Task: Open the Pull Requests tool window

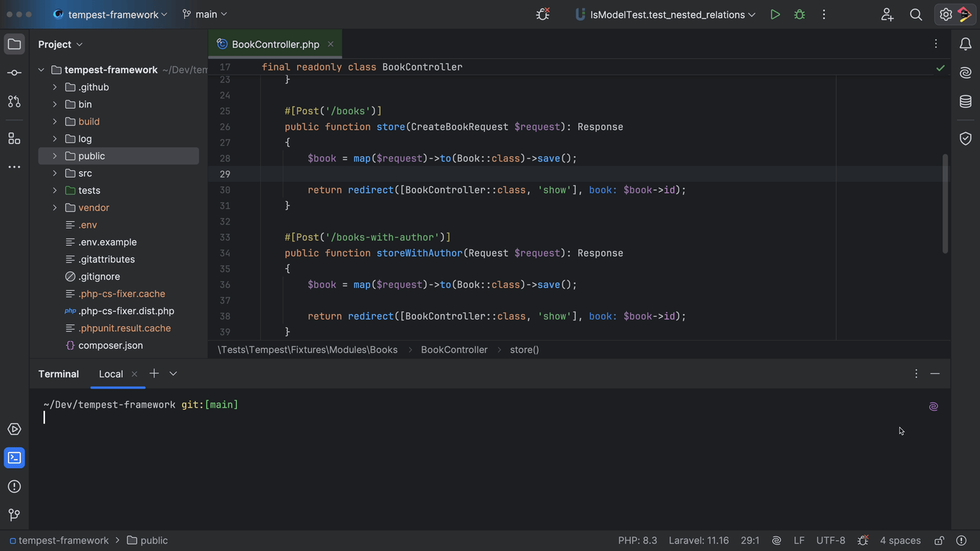Action: coord(14,101)
